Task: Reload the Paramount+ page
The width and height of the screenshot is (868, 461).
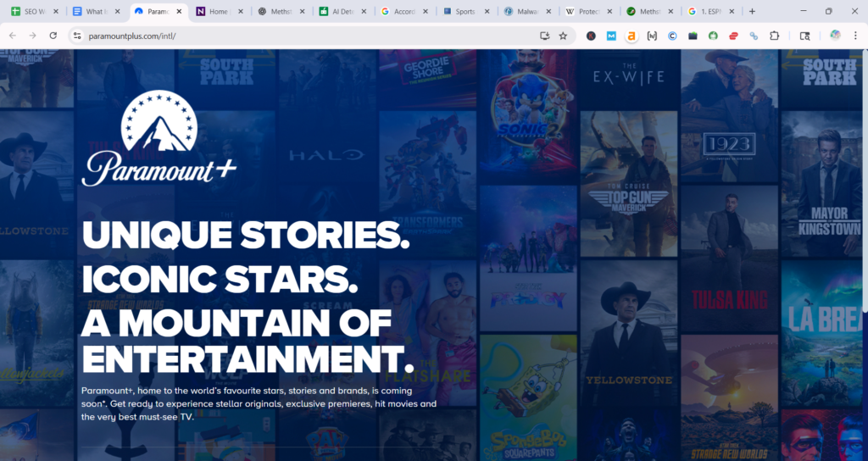Action: 53,36
